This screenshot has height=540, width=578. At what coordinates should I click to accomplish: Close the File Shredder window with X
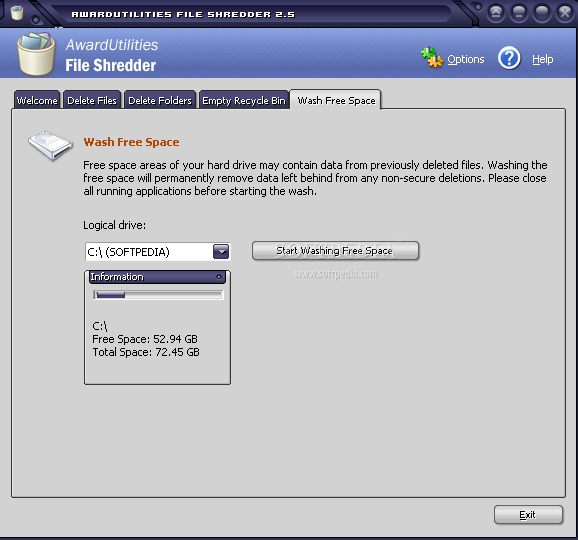(565, 13)
